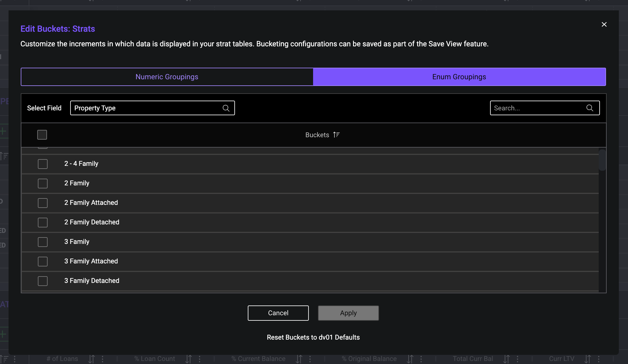
Task: Open kebab menu next to Curr LTV
Action: [x=599, y=359]
